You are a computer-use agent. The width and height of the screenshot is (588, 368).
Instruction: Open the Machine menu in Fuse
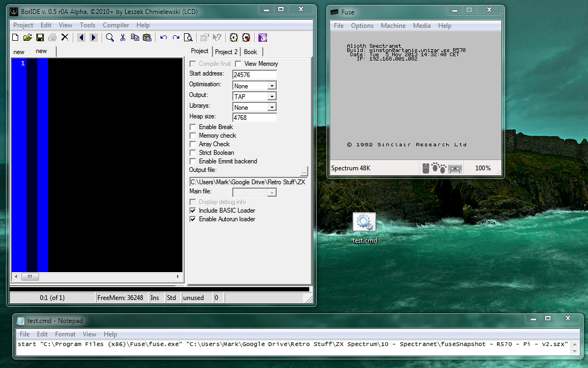[x=393, y=26]
